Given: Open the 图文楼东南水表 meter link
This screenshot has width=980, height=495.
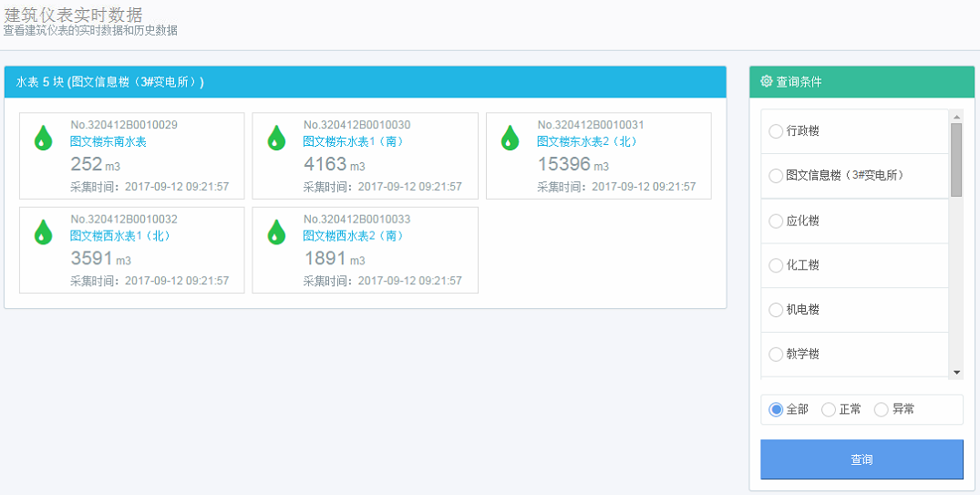Looking at the screenshot, I should coord(108,141).
